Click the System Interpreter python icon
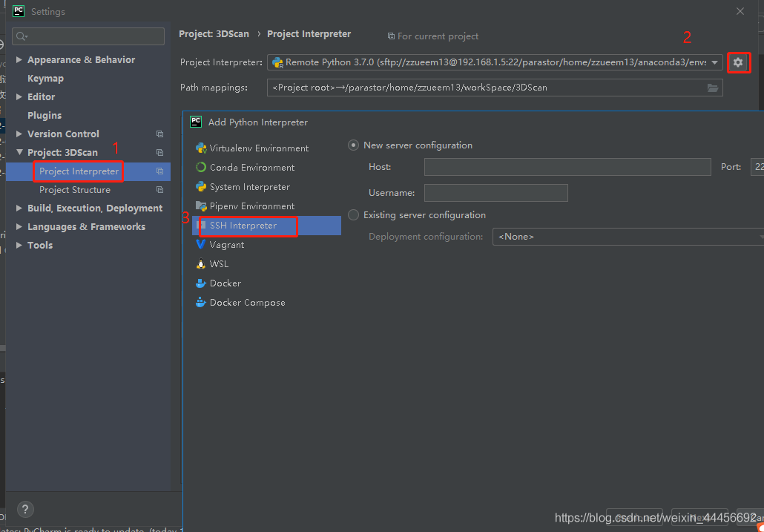Viewport: 764px width, 532px height. (201, 186)
